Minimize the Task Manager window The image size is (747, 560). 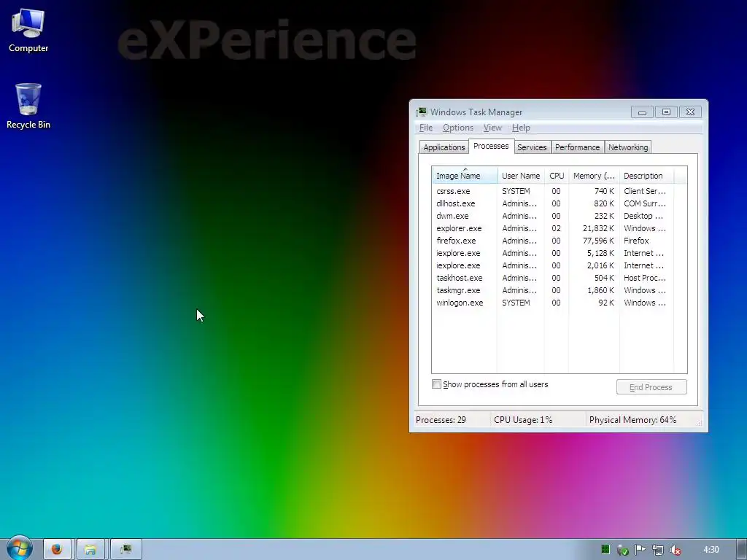click(642, 112)
